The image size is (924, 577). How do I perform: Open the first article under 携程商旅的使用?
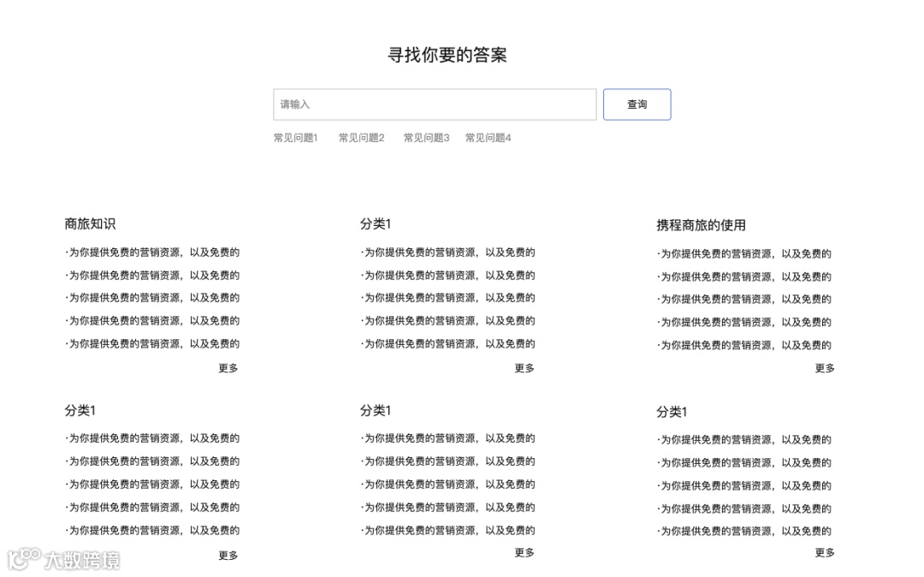743,254
